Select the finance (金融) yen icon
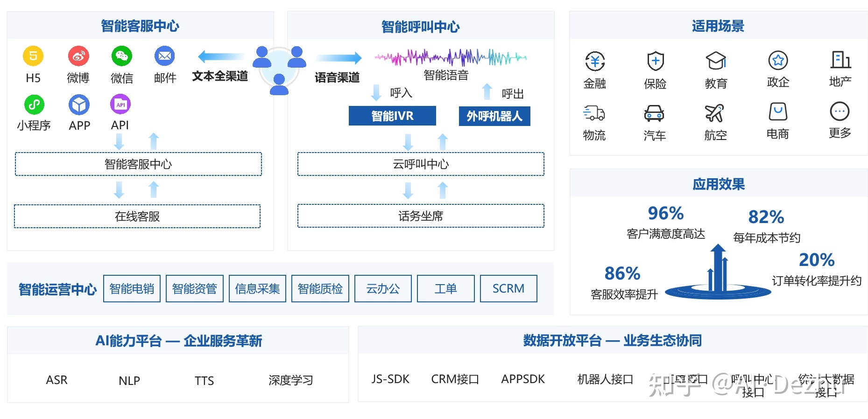This screenshot has height=419, width=868. 595,61
